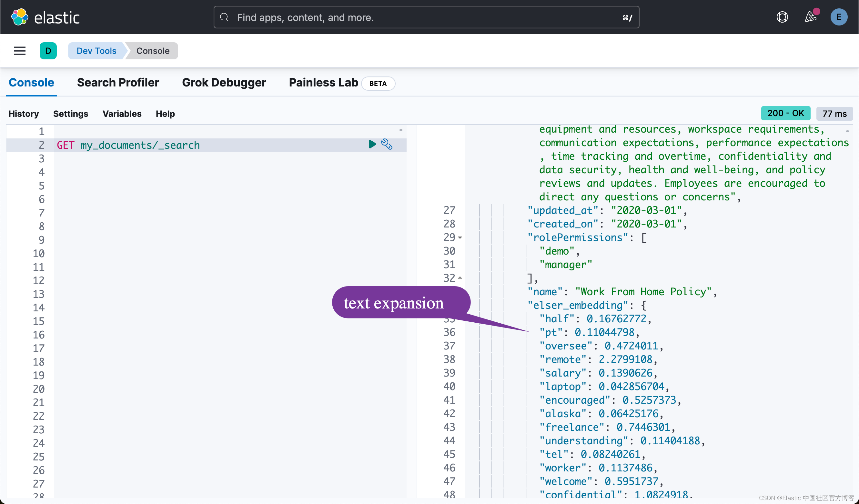This screenshot has height=504, width=859.
Task: Collapse the code fold arrow at line 32
Action: click(x=460, y=278)
